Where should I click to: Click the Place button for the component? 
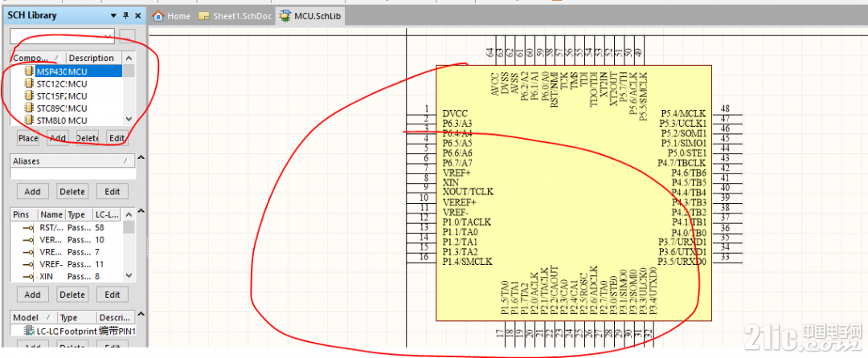click(27, 138)
